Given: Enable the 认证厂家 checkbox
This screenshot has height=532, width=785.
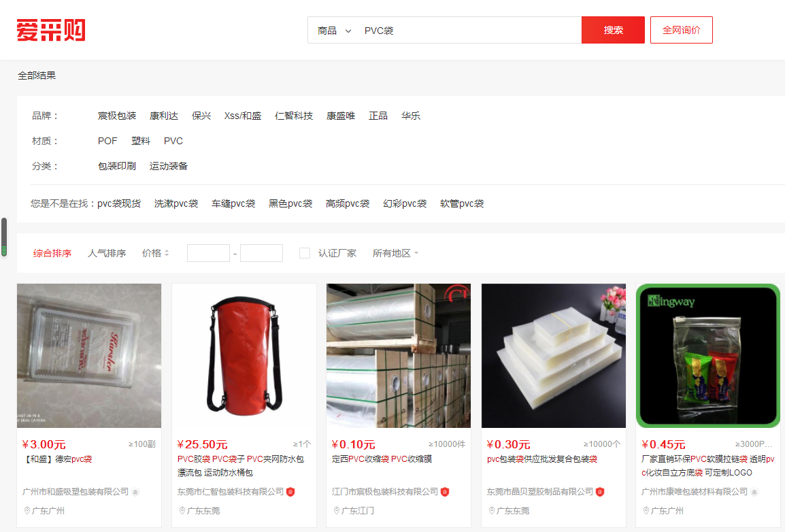Looking at the screenshot, I should point(305,253).
